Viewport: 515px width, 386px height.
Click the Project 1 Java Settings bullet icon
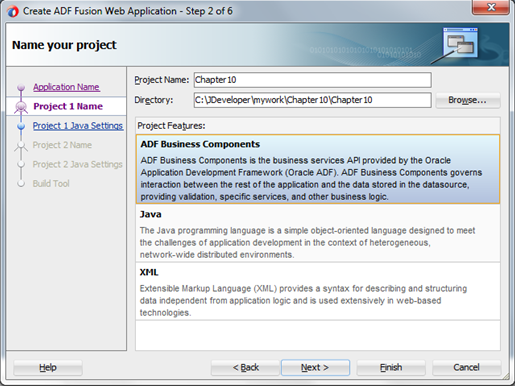pos(21,126)
